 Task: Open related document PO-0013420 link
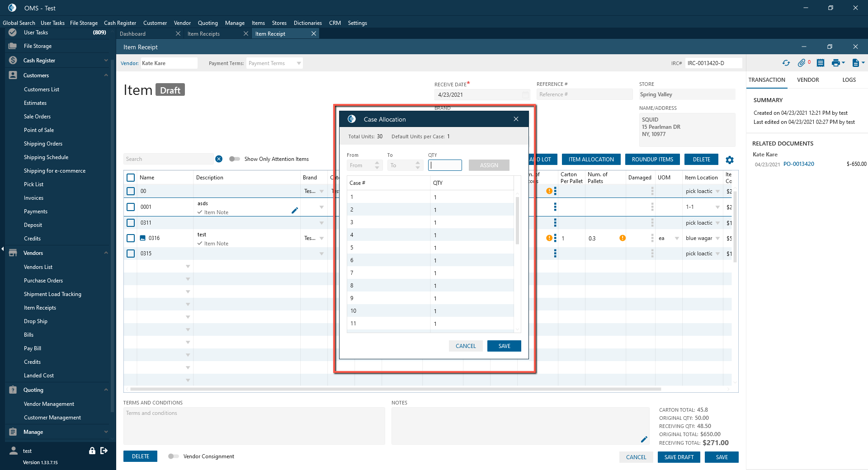pyautogui.click(x=798, y=164)
